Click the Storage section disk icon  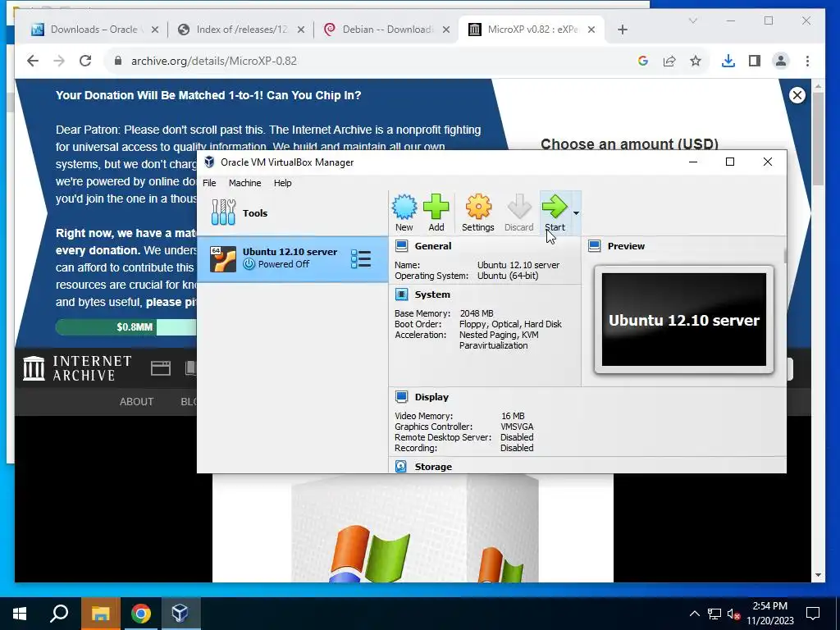(401, 466)
